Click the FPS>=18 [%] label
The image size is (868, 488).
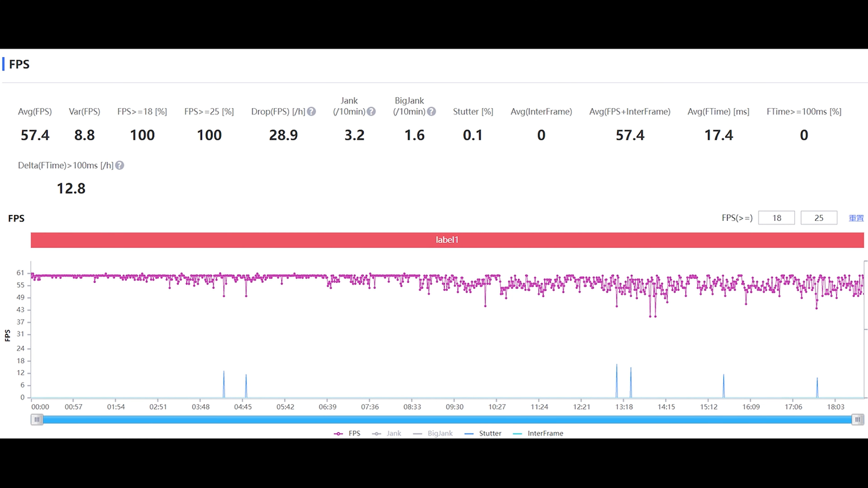[142, 112]
